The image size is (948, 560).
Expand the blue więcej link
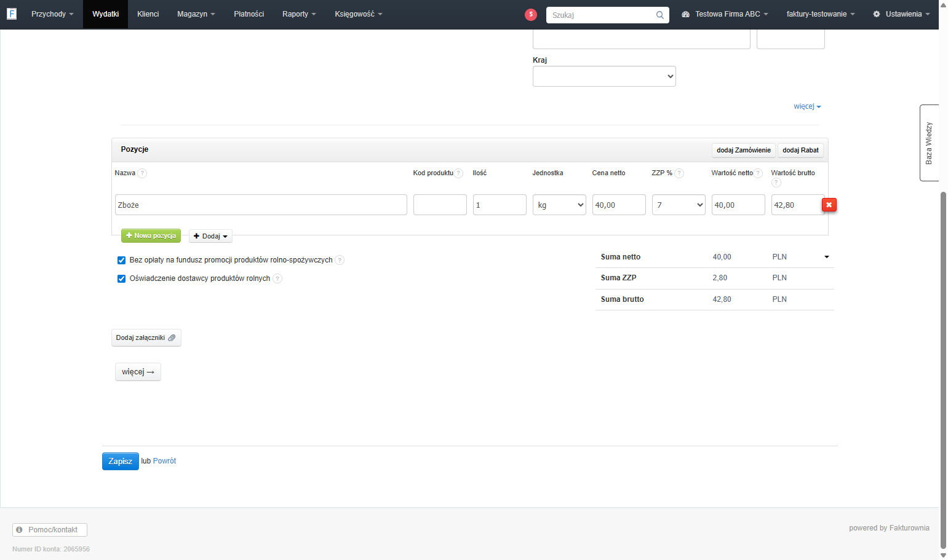tap(807, 106)
